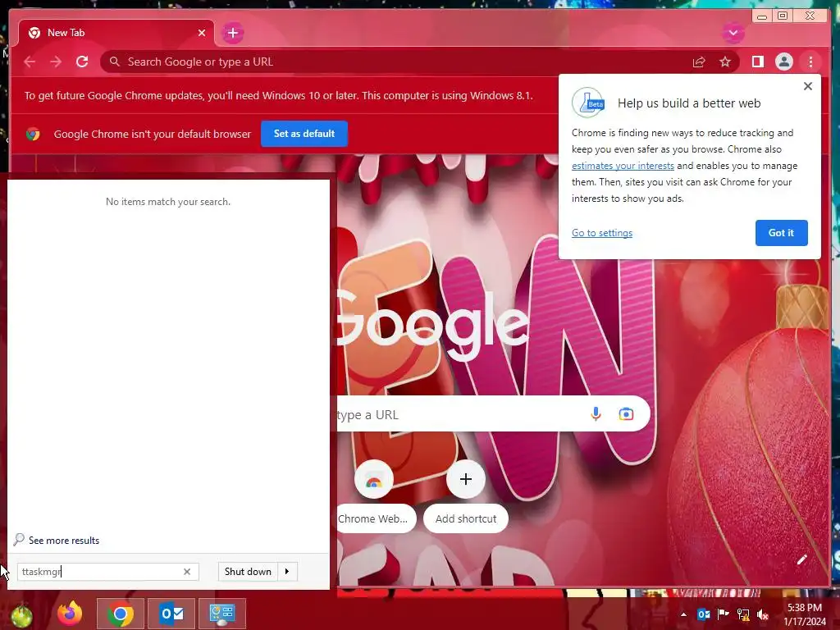The image size is (840, 630).
Task: Open the Control Panel taskbar icon
Action: [x=222, y=614]
